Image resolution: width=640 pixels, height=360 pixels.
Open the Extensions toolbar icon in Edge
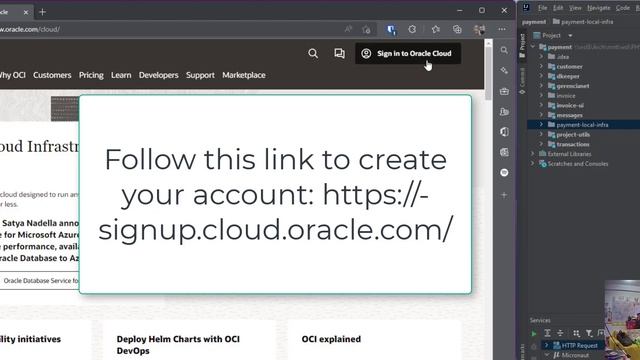pyautogui.click(x=412, y=29)
